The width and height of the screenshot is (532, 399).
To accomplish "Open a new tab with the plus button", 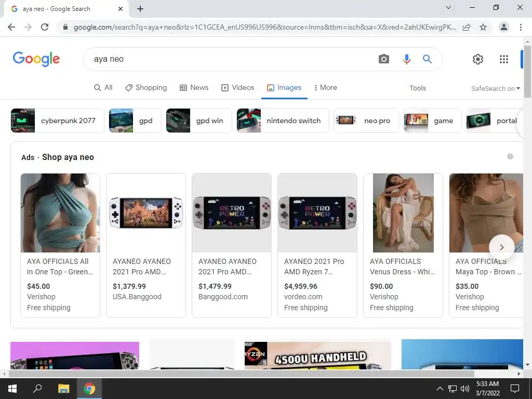I will click(x=140, y=9).
